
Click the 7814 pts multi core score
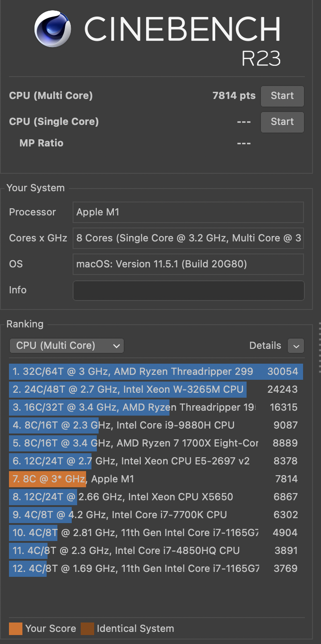click(x=234, y=96)
